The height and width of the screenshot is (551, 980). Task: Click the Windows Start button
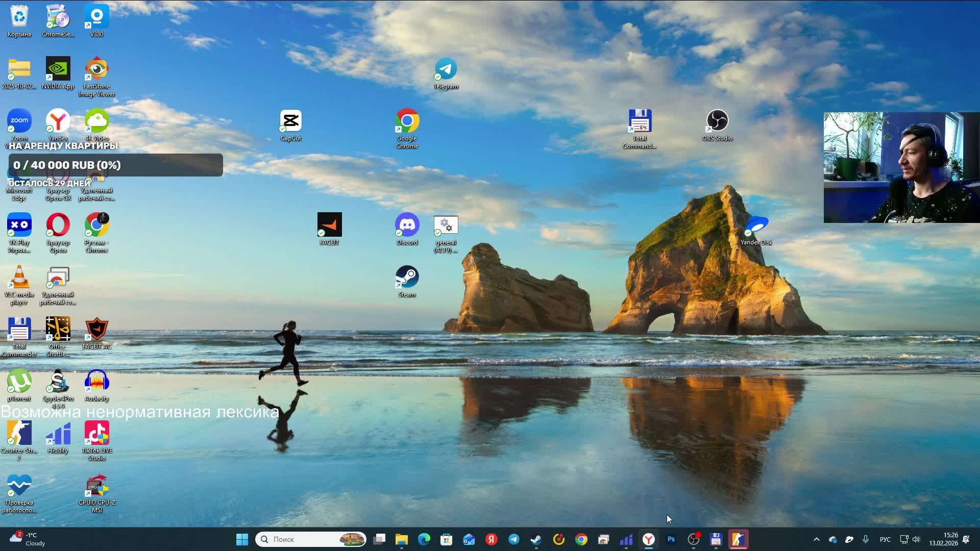tap(242, 539)
